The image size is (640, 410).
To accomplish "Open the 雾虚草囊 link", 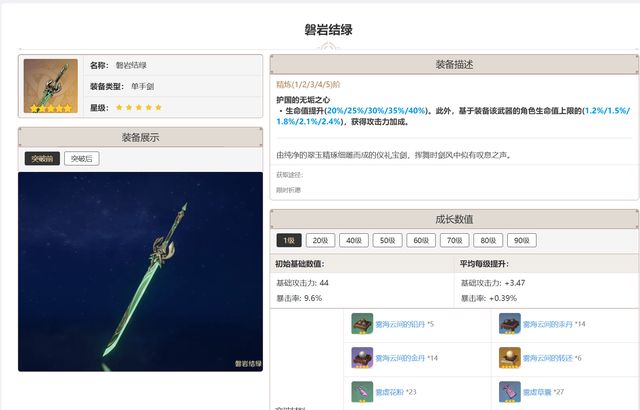I will tap(537, 392).
